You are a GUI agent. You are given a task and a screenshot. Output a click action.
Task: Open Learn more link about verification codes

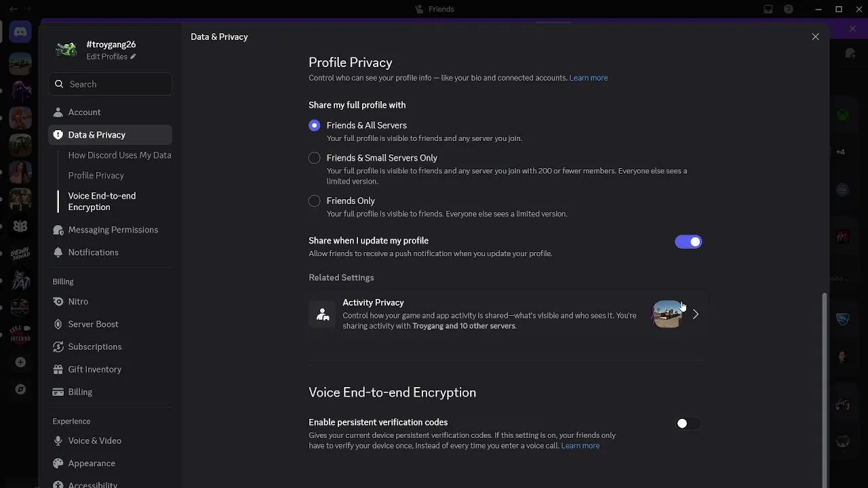[580, 446]
